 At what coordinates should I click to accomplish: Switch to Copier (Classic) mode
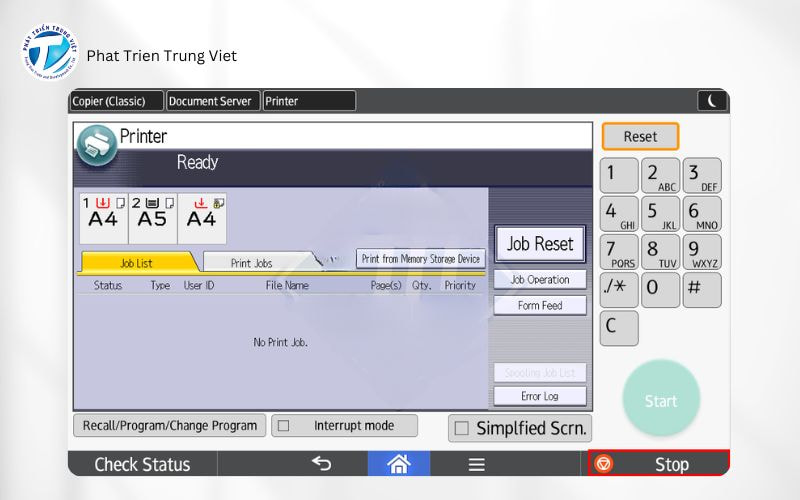click(x=116, y=101)
